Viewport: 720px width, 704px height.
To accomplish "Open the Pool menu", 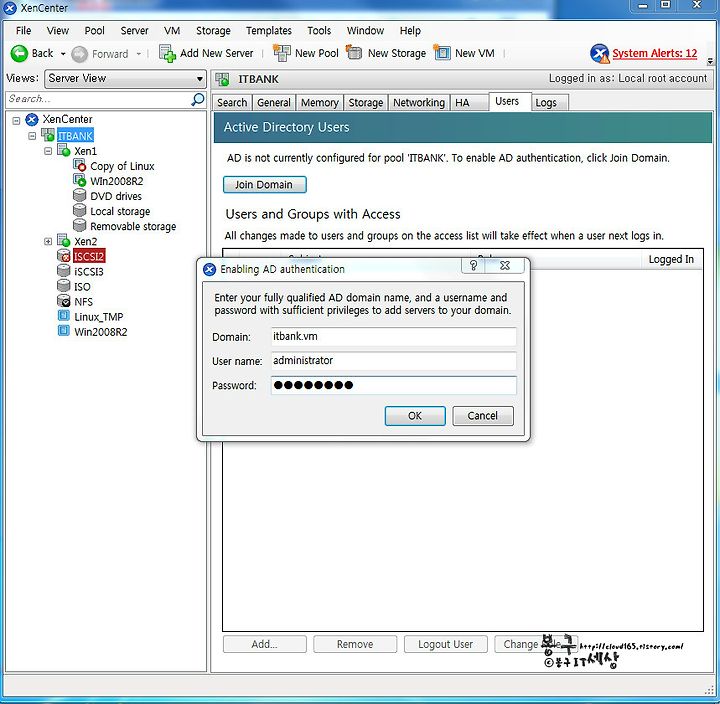I will (x=95, y=31).
